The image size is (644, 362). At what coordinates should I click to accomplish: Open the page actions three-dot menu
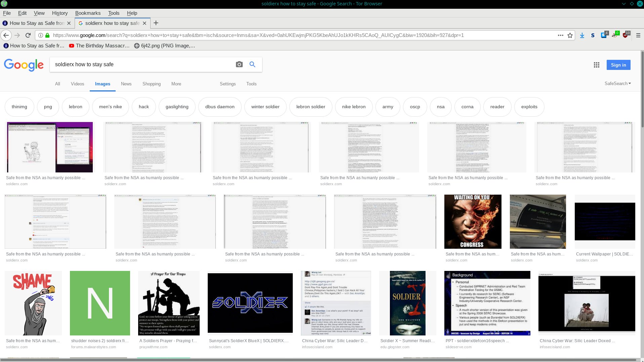[x=560, y=35]
